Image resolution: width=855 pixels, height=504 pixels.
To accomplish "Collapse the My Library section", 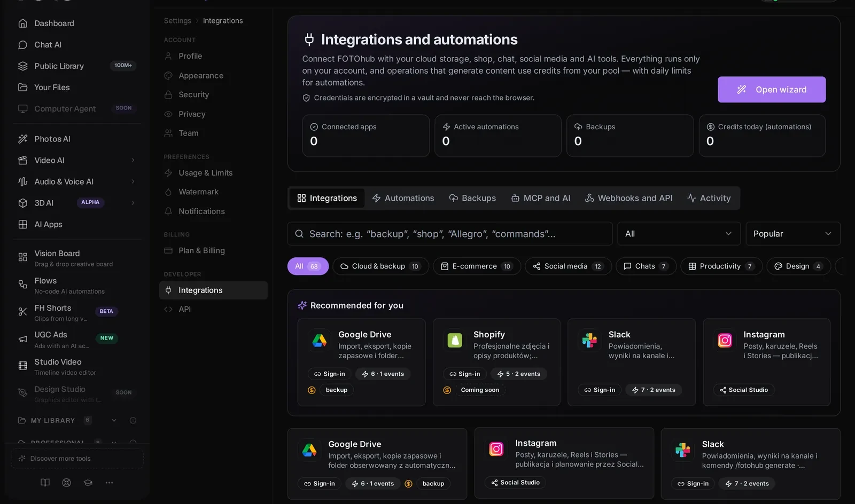I will [x=114, y=421].
